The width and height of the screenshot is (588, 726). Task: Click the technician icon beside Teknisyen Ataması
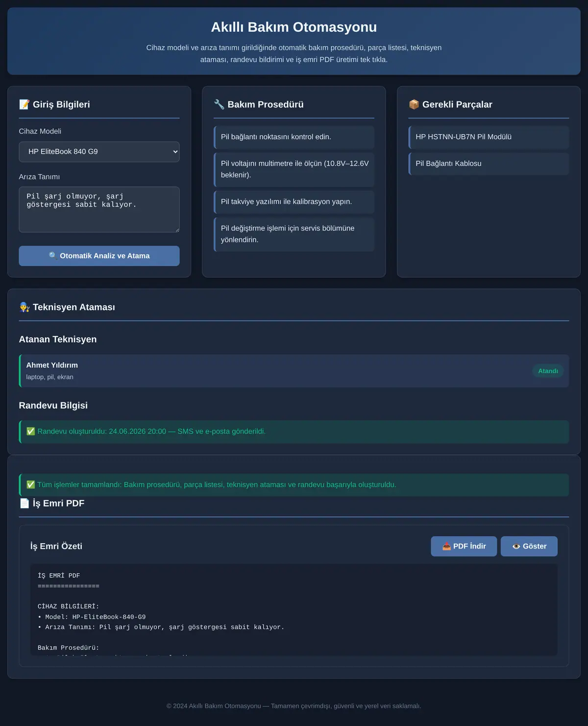tap(24, 307)
